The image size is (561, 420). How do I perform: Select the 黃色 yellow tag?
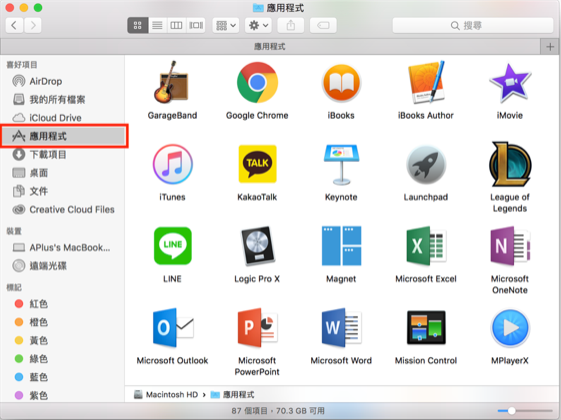(63, 340)
